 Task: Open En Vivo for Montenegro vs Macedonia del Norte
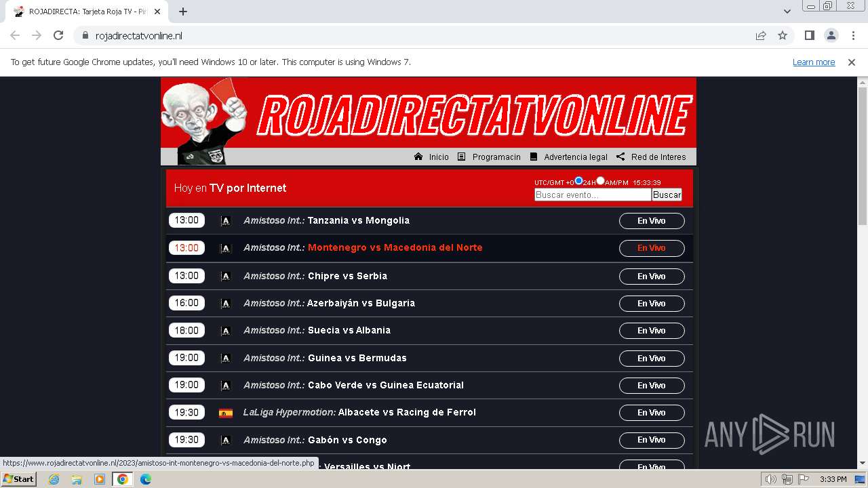(652, 248)
